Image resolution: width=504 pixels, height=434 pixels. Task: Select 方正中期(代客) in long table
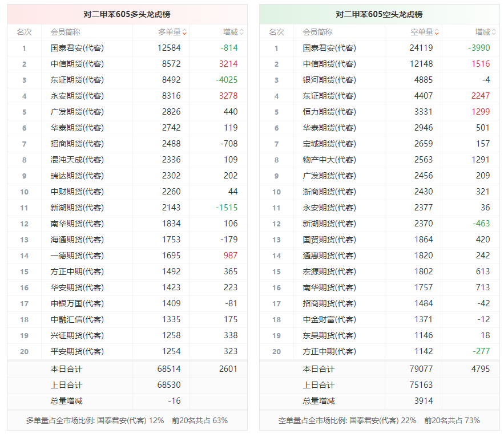77,272
